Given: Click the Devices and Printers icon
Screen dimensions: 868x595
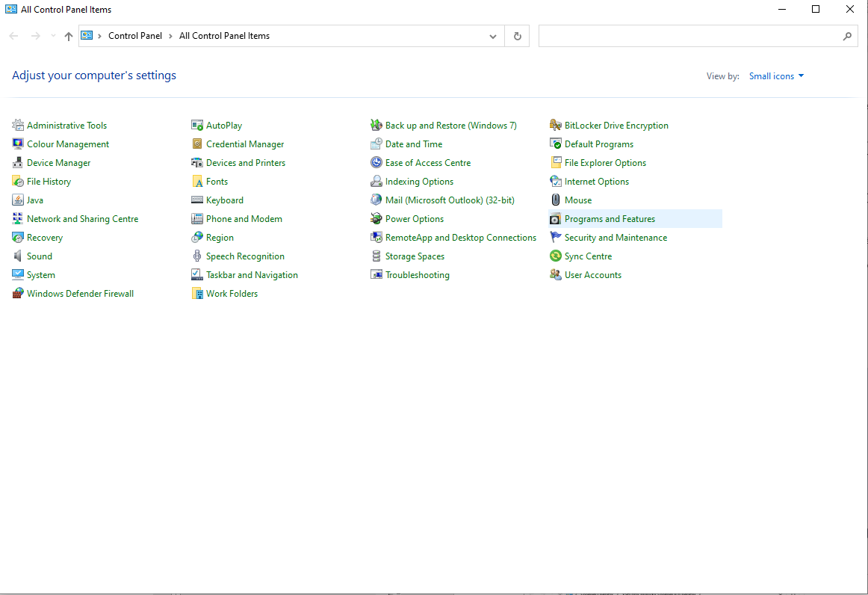Looking at the screenshot, I should (197, 163).
